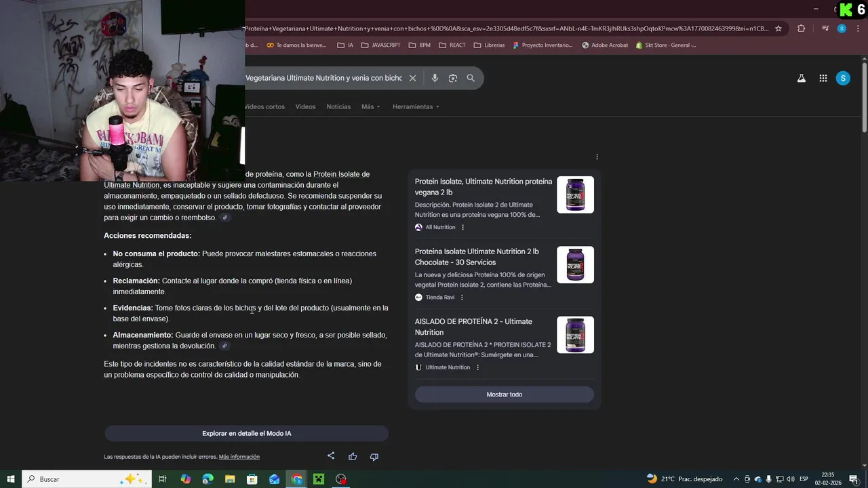Image resolution: width=868 pixels, height=488 pixels.
Task: Open more options for All Nutrition result
Action: (463, 227)
